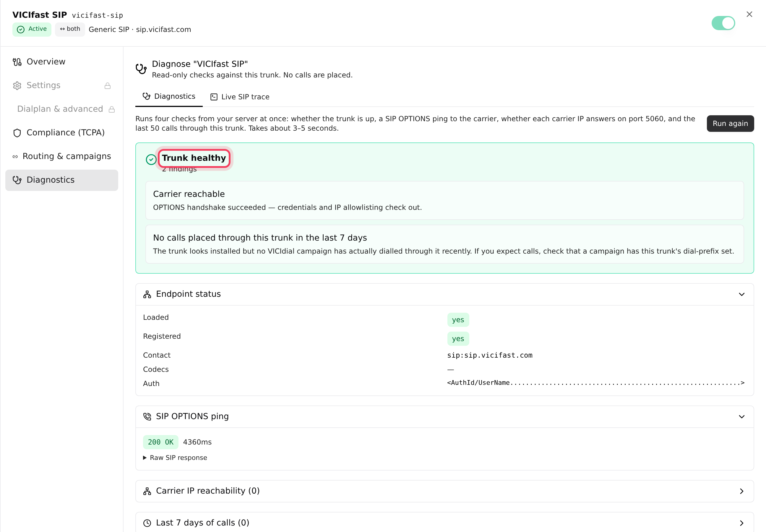Switch to the Live SIP trace tab
The image size is (766, 532).
coord(240,97)
